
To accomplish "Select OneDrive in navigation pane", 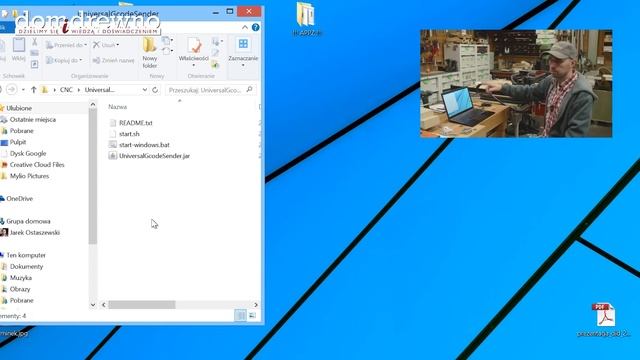I will pos(20,198).
